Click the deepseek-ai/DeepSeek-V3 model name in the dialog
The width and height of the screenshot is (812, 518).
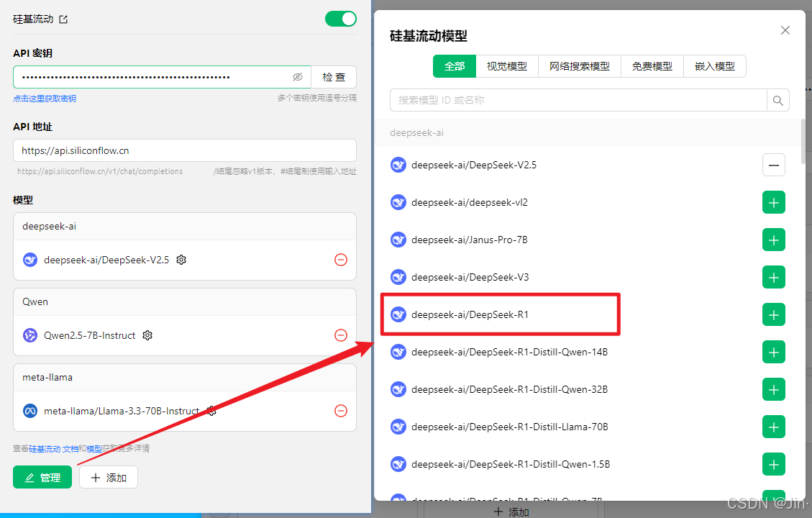tap(470, 277)
